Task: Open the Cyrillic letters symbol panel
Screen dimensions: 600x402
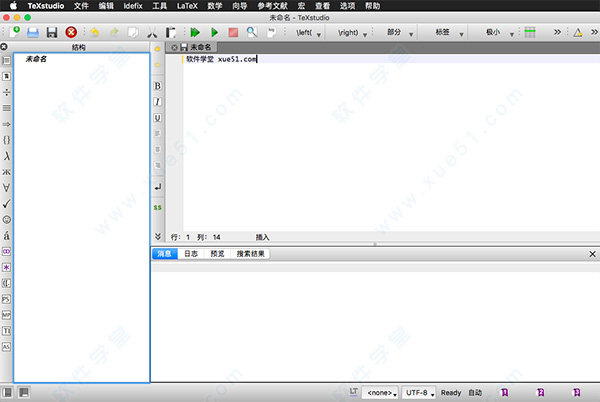Action: [7, 172]
